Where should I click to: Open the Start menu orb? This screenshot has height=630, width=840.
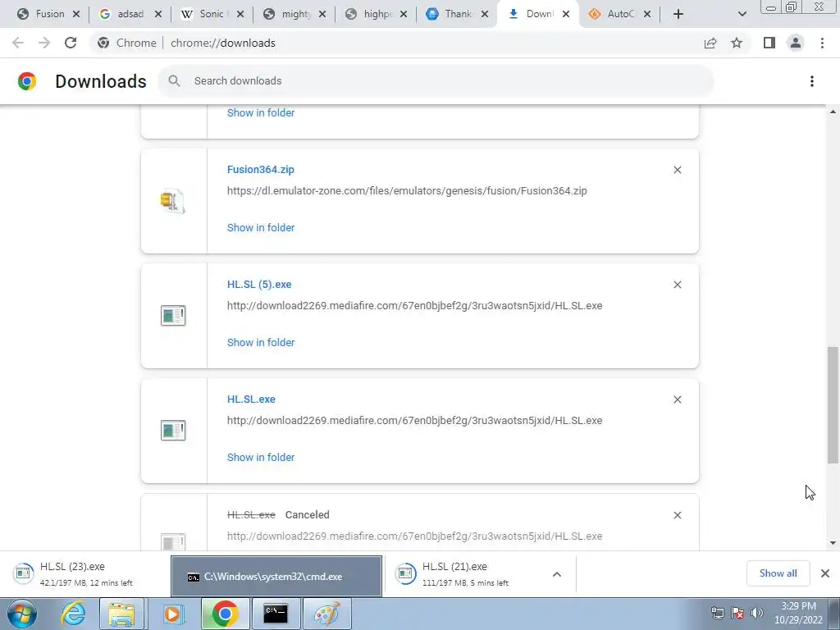pos(21,614)
